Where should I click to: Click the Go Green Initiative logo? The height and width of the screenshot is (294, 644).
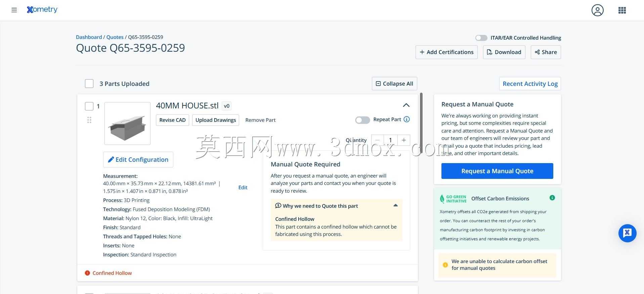[453, 199]
